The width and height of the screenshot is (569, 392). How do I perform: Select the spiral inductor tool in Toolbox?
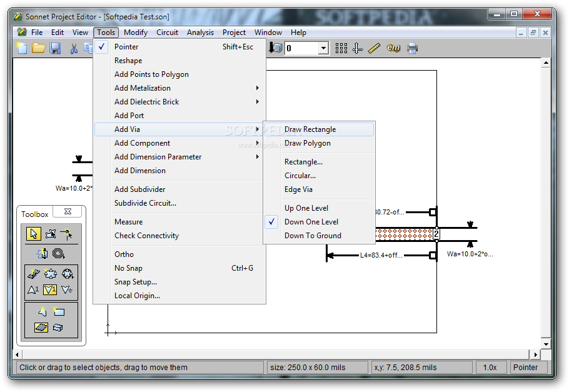59,253
